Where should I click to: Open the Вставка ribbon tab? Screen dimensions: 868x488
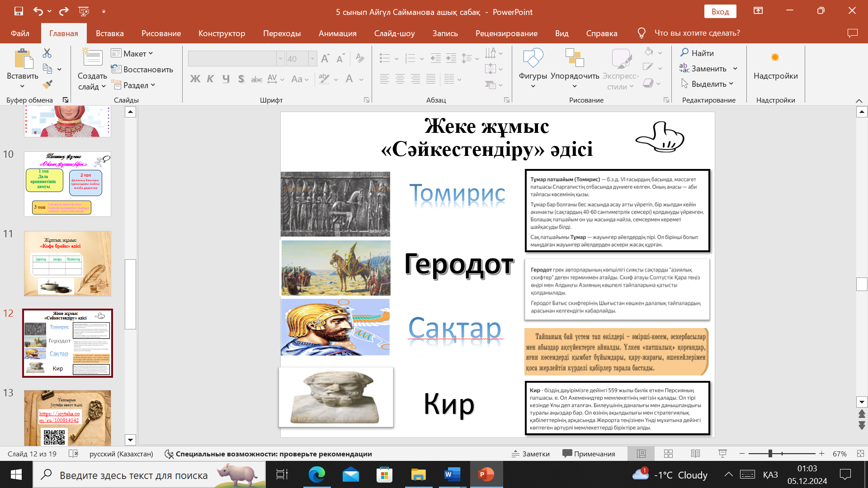[109, 33]
